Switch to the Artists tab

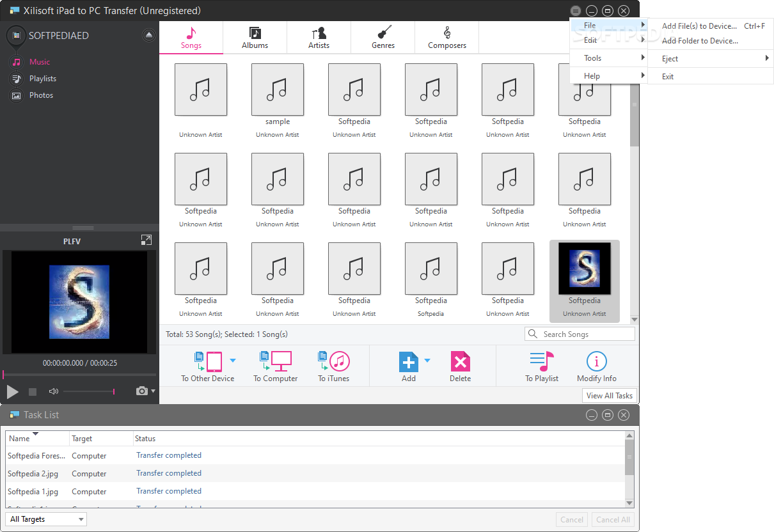click(319, 38)
